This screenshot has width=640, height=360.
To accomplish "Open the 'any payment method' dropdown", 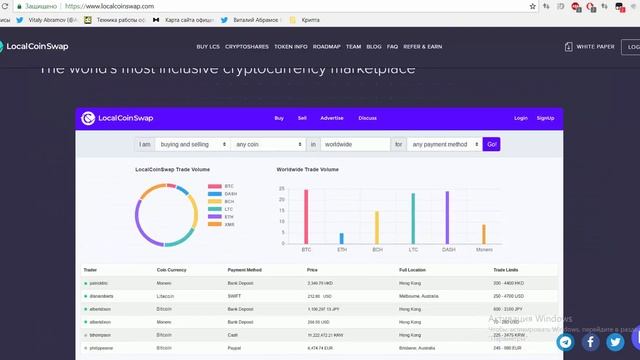I will (444, 144).
